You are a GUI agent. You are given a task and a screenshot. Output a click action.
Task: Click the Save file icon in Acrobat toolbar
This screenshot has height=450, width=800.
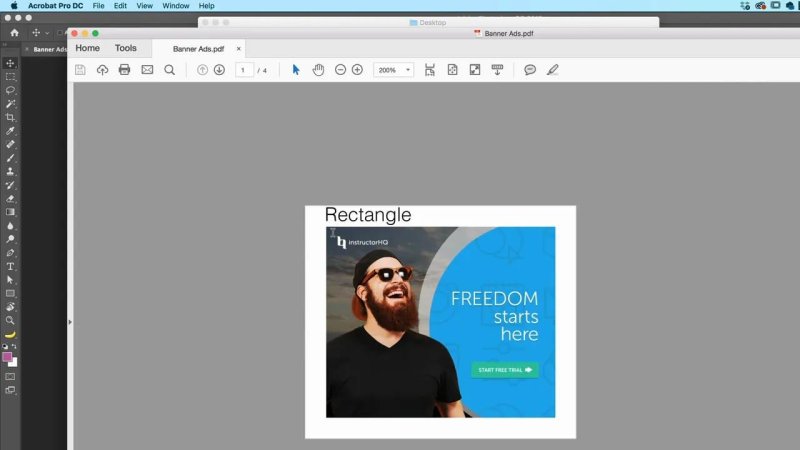coord(80,70)
